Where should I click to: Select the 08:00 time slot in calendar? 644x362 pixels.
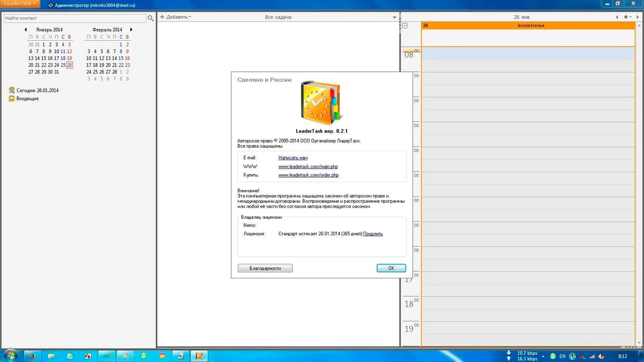tap(528, 53)
